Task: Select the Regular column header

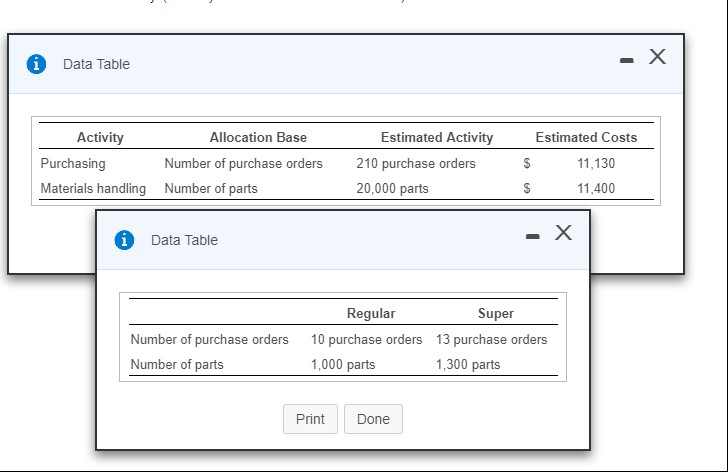Action: [370, 313]
